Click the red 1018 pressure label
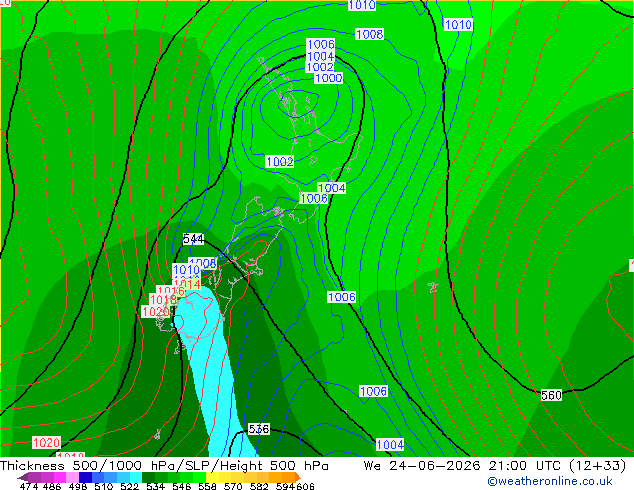Image resolution: width=634 pixels, height=490 pixels. [x=163, y=300]
